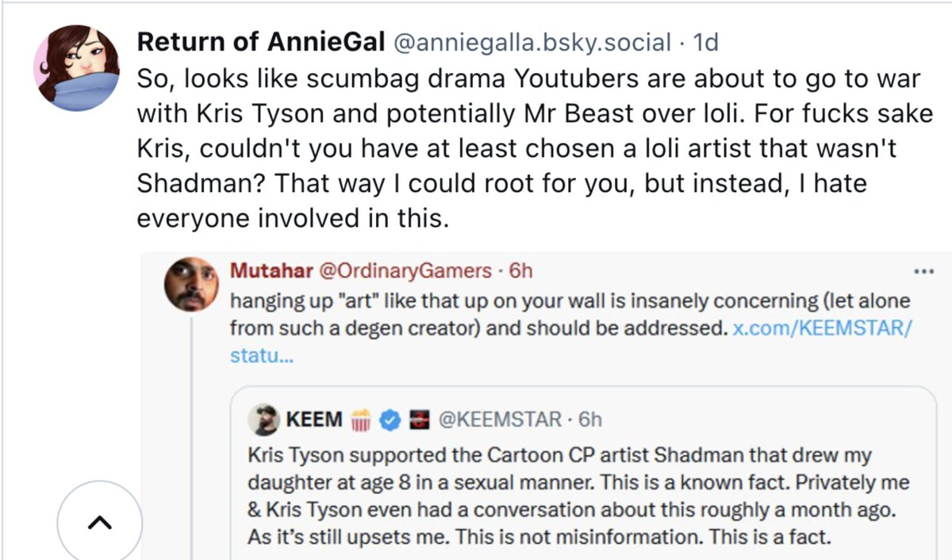Click KEEM's small avatar image
The height and width of the screenshot is (560, 952).
pos(263,420)
